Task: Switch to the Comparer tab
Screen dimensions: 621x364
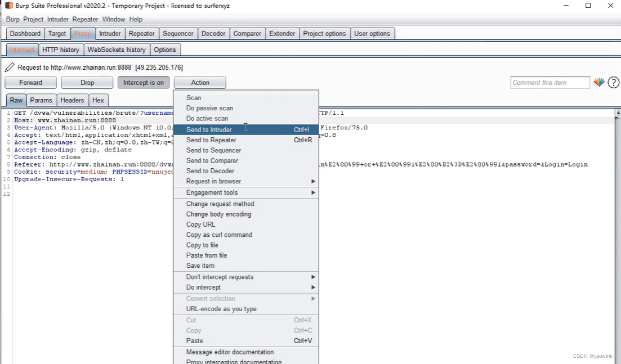Action: pos(247,34)
